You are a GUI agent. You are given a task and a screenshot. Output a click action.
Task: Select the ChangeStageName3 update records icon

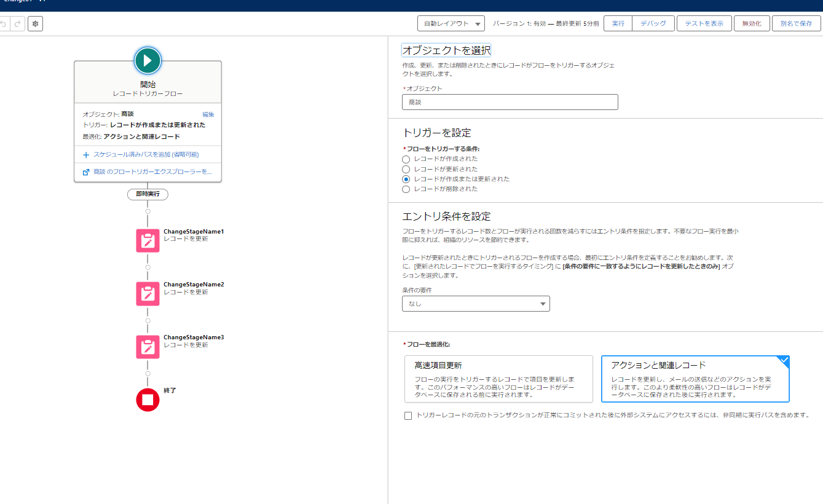click(x=148, y=347)
